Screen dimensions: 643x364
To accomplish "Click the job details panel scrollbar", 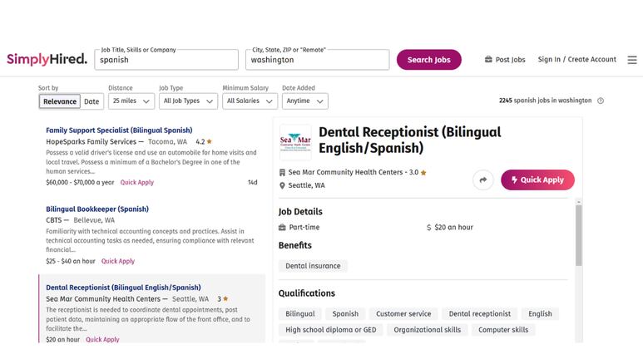I will (579, 235).
